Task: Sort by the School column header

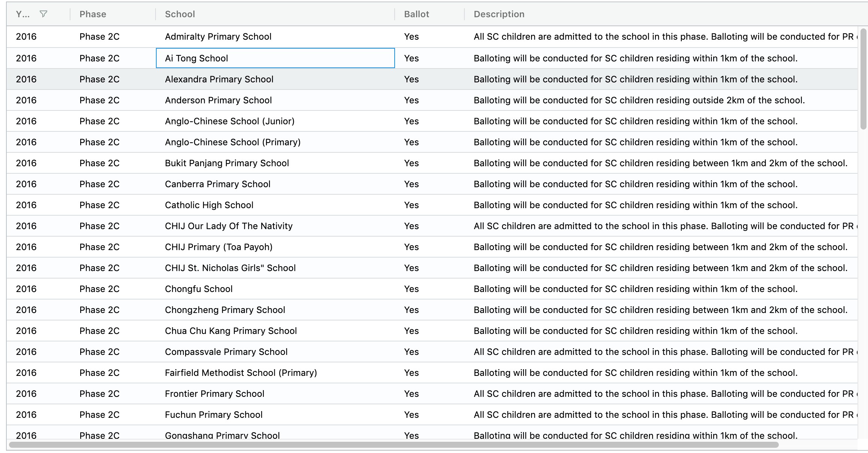Action: click(180, 14)
